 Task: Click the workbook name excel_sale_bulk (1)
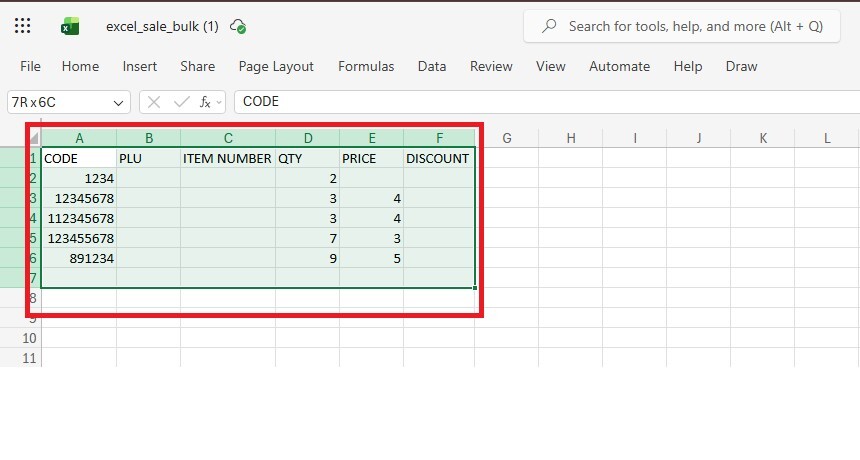point(162,26)
